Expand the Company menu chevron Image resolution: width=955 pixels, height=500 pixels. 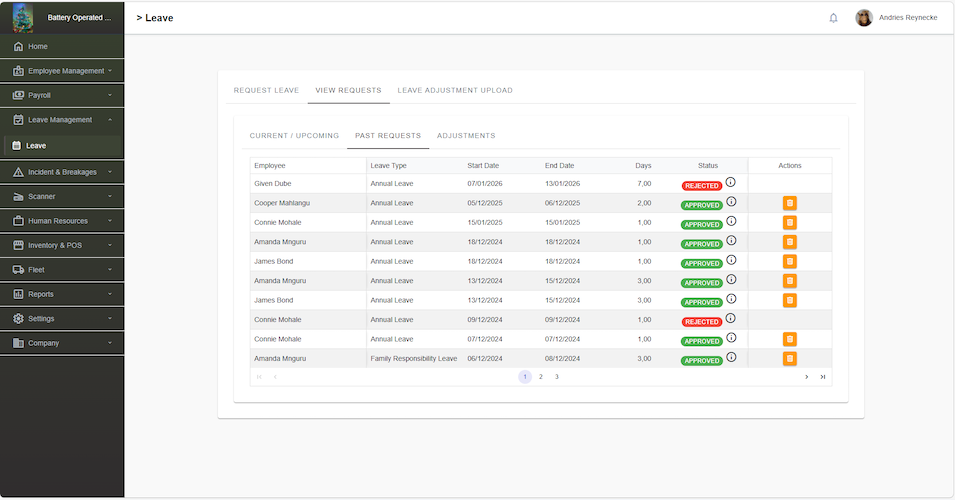[110, 342]
